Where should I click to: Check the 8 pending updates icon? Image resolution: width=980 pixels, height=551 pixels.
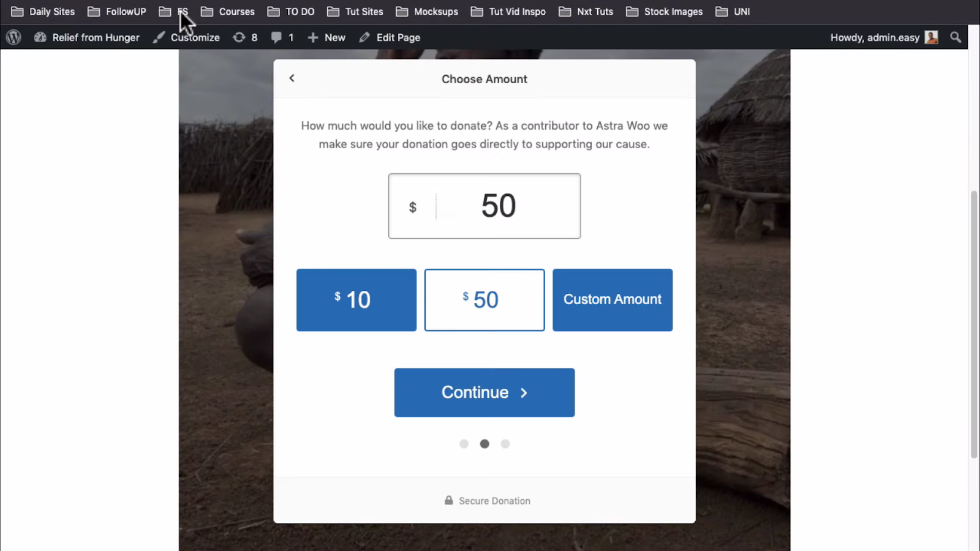(x=245, y=37)
